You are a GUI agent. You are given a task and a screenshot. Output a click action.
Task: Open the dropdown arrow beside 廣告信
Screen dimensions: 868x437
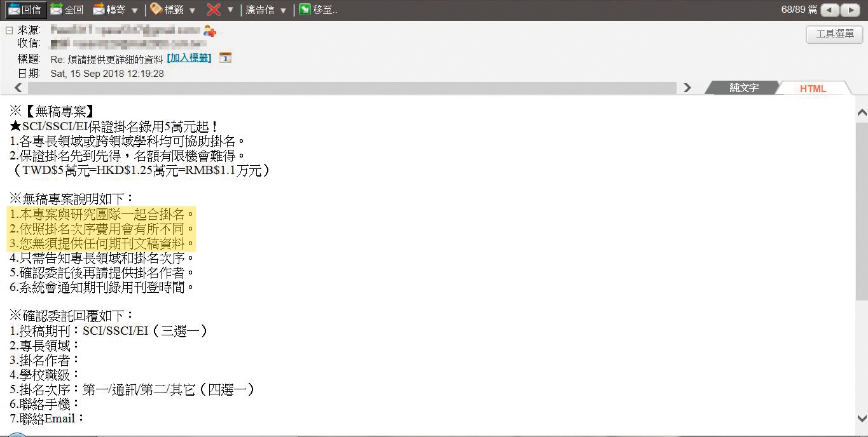click(x=283, y=10)
